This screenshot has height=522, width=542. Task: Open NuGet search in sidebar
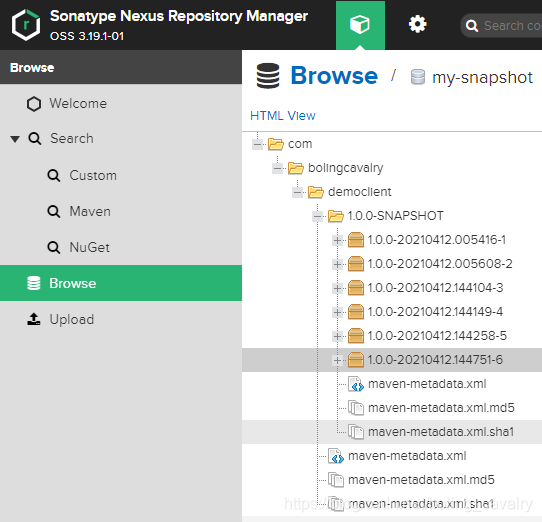click(x=121, y=247)
